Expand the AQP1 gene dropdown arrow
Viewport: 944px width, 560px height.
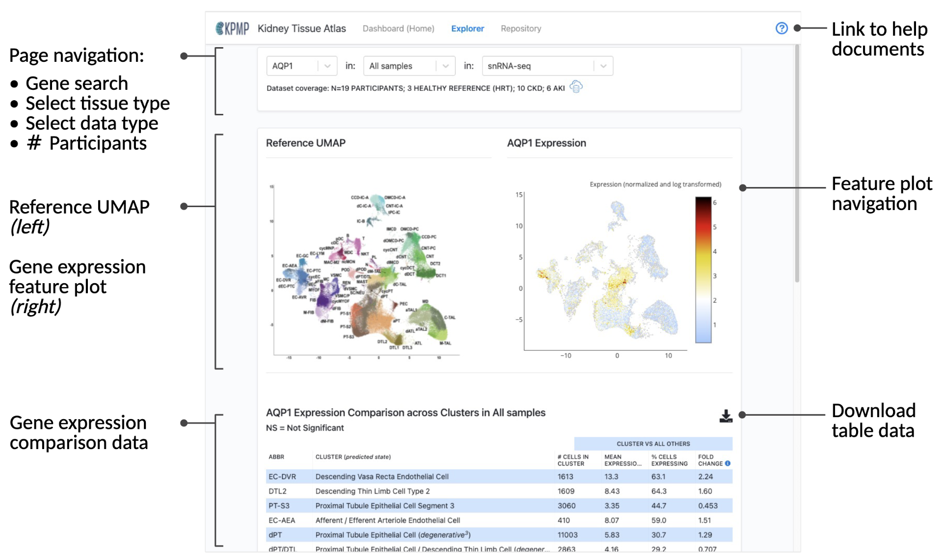tap(327, 66)
